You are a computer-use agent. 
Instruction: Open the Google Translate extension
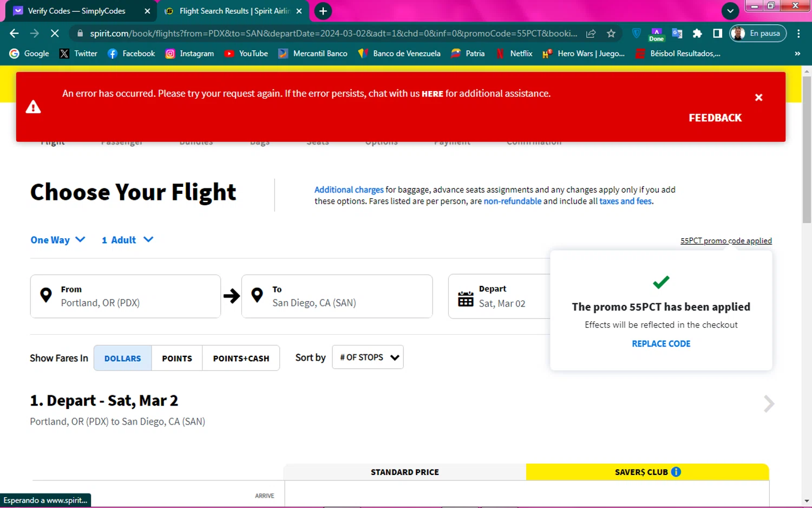pyautogui.click(x=677, y=34)
